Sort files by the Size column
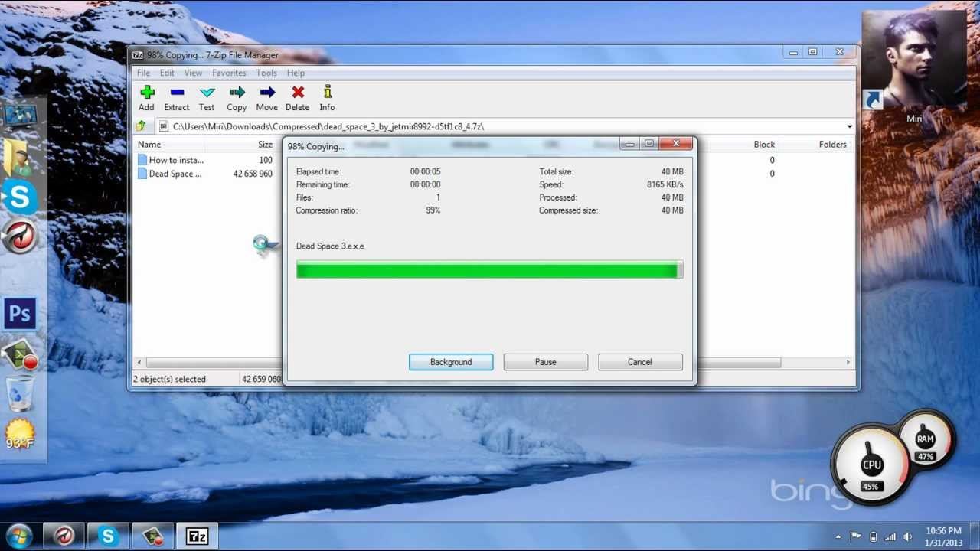Screen dimensions: 980x551 coord(240,145)
